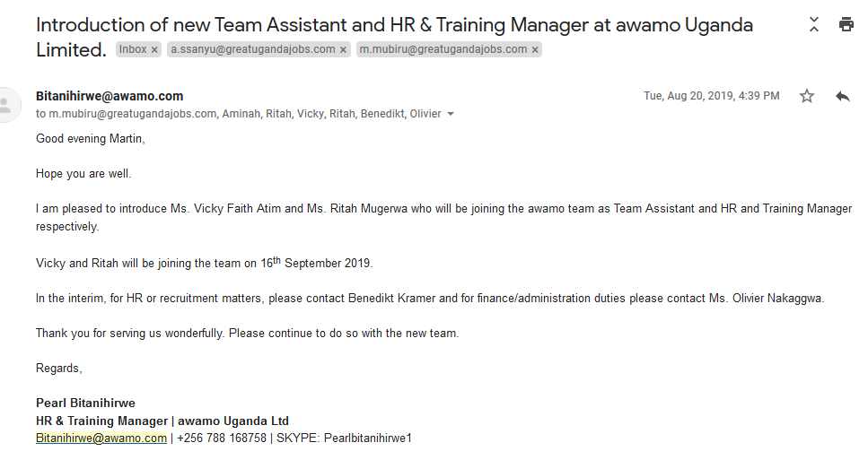This screenshot has width=868, height=460.
Task: Click the Tue, Aug 20, 2019 timestamp
Action: point(711,96)
